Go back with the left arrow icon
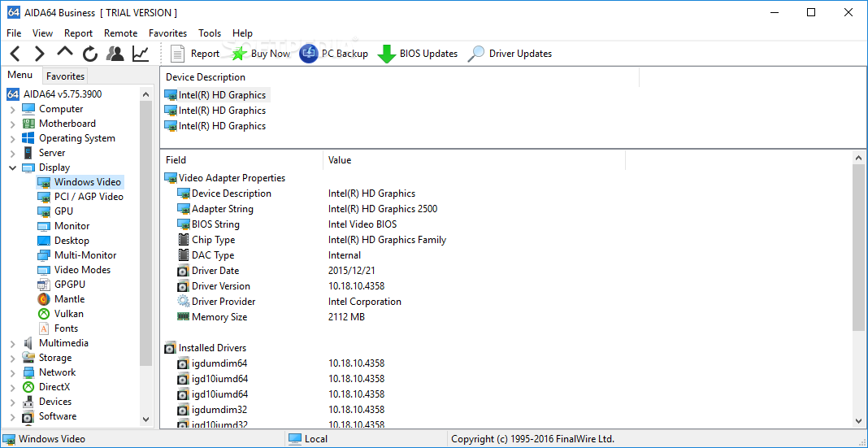868x448 pixels. [15, 54]
